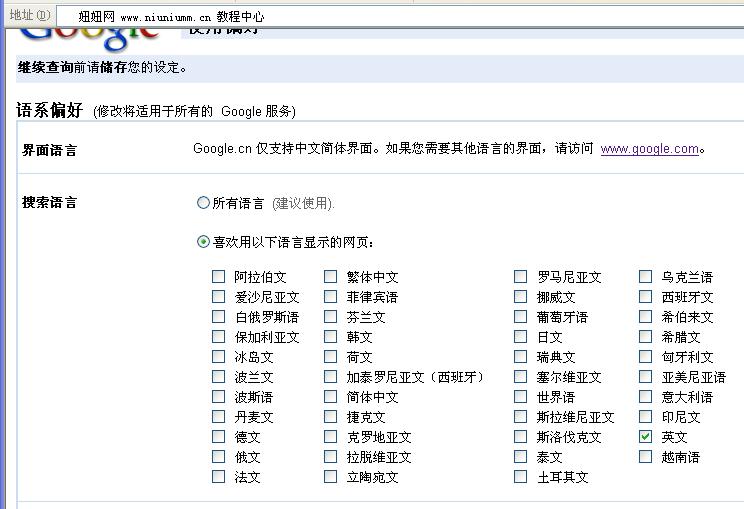Image resolution: width=744 pixels, height=509 pixels.
Task: Check the 法文 checkbox
Action: coord(219,477)
